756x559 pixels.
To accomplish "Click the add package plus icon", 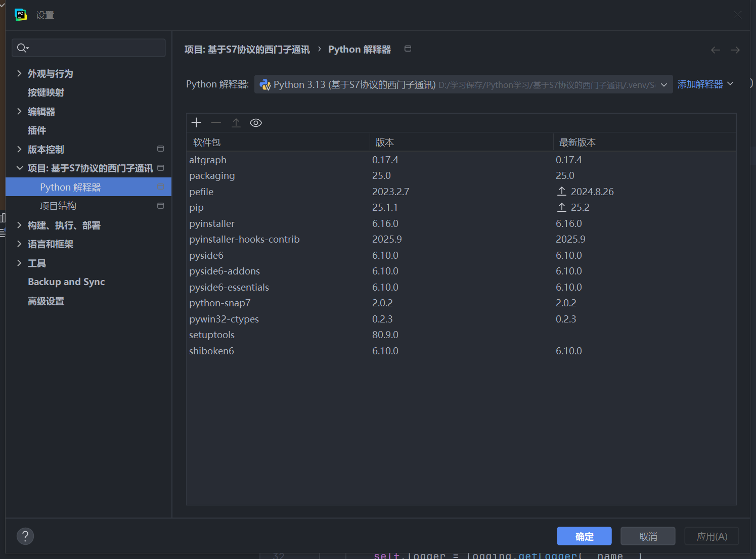I will [197, 123].
